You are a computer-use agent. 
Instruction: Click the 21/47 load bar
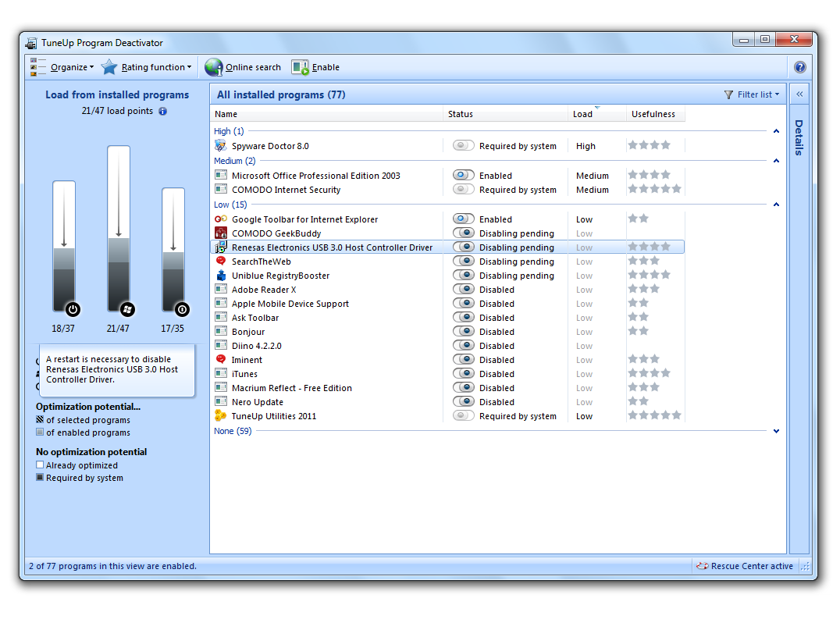tap(119, 229)
